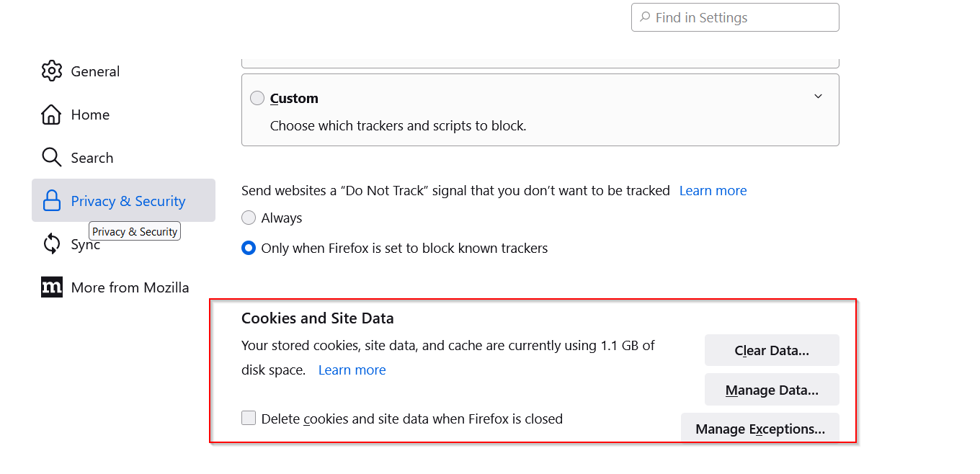
Task: Open Learn more link for Do Not Track
Action: pos(713,190)
